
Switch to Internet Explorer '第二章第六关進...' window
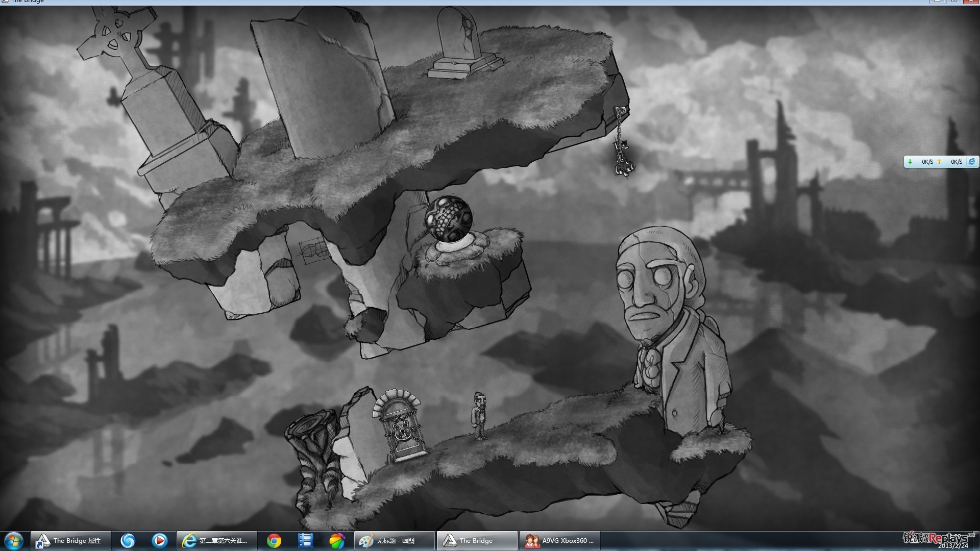216,541
